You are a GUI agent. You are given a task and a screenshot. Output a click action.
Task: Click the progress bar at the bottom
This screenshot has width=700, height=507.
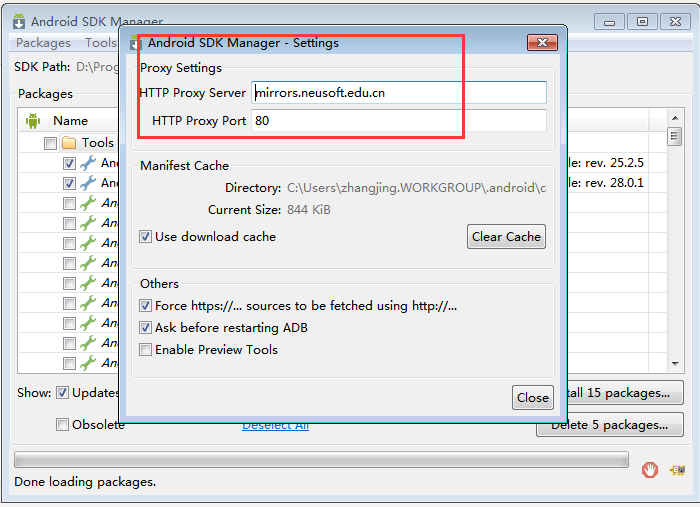coord(321,460)
